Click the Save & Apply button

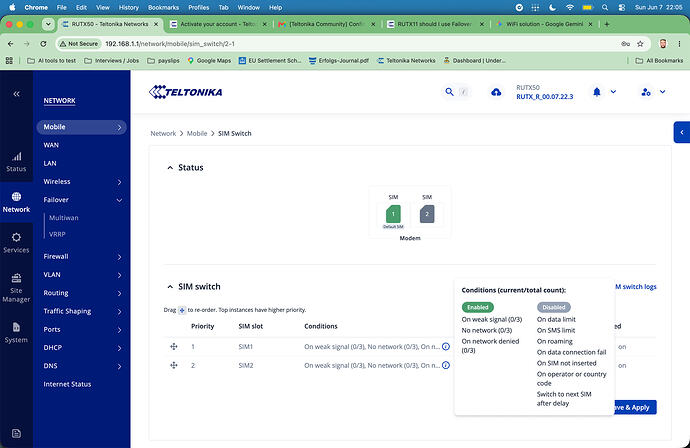635,407
